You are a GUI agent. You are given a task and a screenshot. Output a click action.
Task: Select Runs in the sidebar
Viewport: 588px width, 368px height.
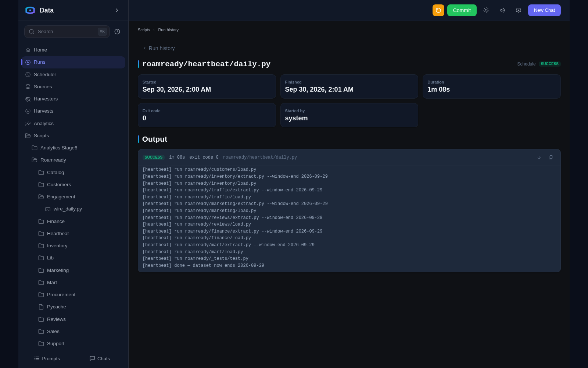click(x=73, y=62)
